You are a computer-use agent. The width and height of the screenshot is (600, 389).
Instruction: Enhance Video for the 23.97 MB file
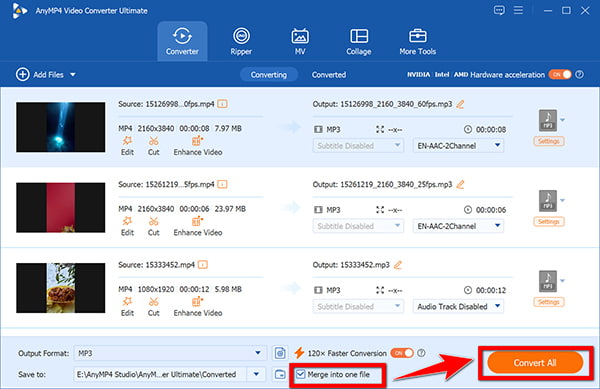[x=197, y=226]
